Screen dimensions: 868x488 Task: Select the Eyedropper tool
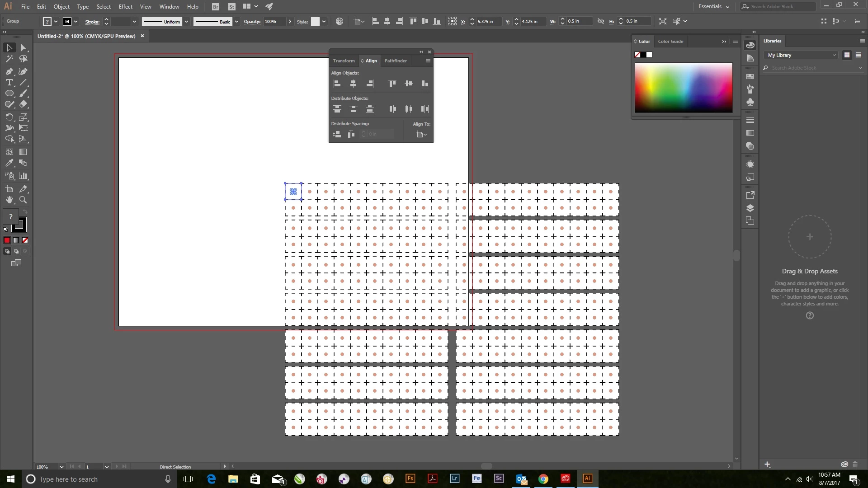pyautogui.click(x=9, y=163)
